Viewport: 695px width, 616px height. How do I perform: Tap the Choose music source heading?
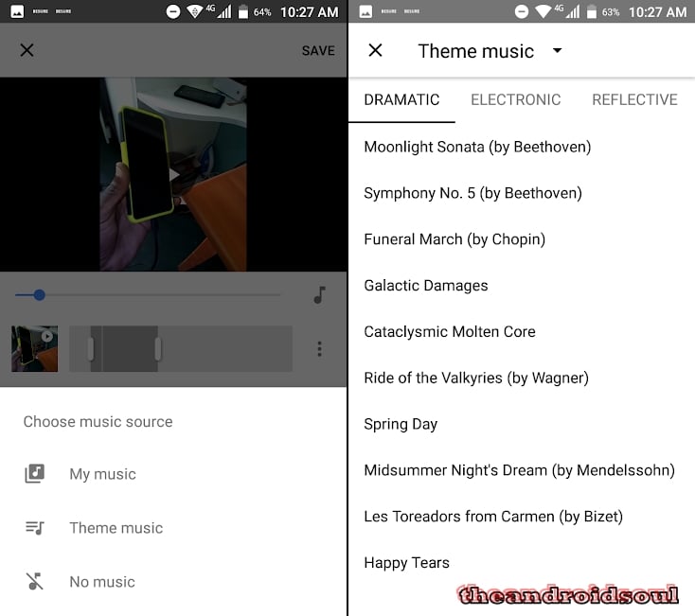pyautogui.click(x=98, y=422)
